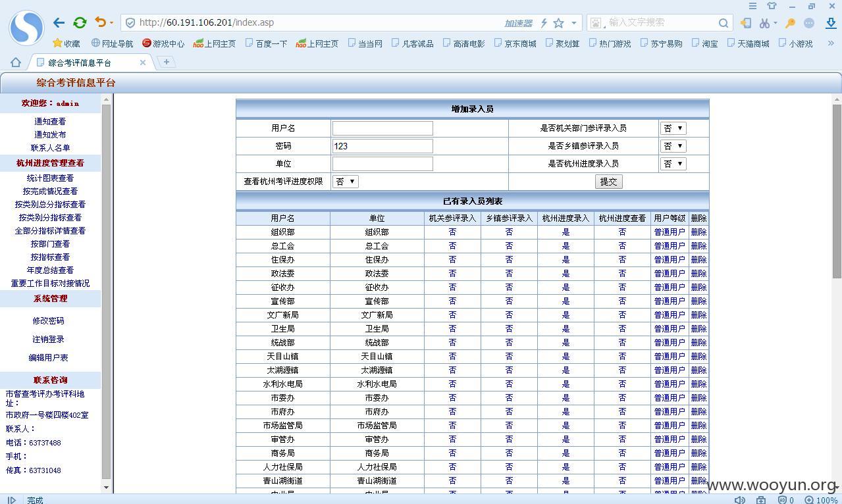This screenshot has height=504, width=842.
Task: Open the browser main menu icon
Action: (x=752, y=6)
